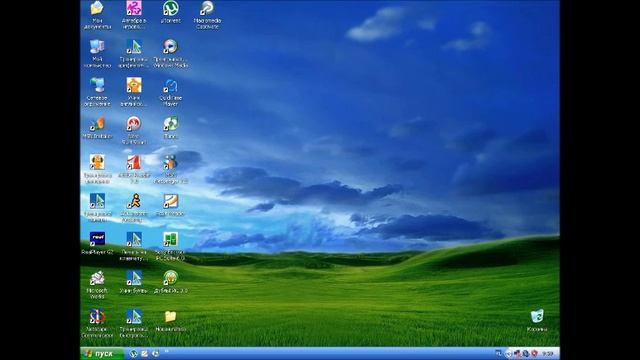Screen dimensions: 640x360
Task: Open the orange paintbrush shortcut icon
Action: pyautogui.click(x=171, y=201)
